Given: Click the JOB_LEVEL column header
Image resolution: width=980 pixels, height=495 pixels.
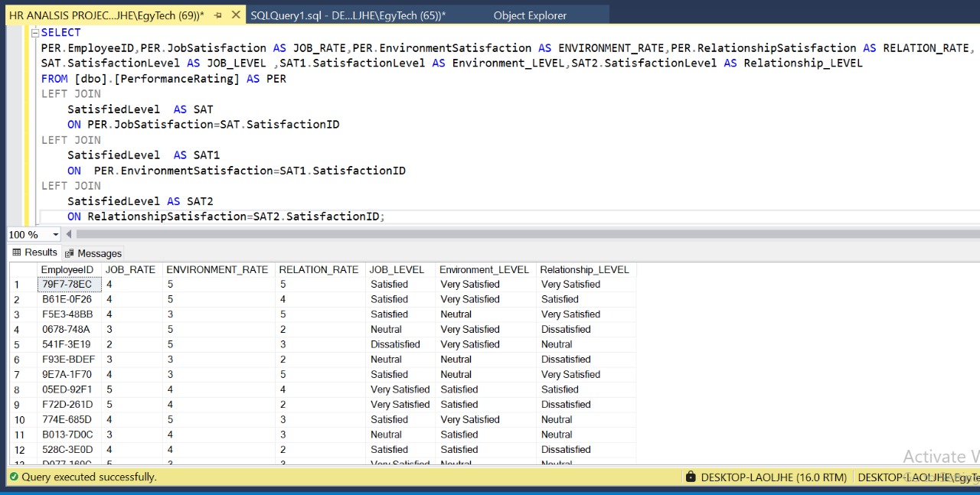Looking at the screenshot, I should coord(400,269).
